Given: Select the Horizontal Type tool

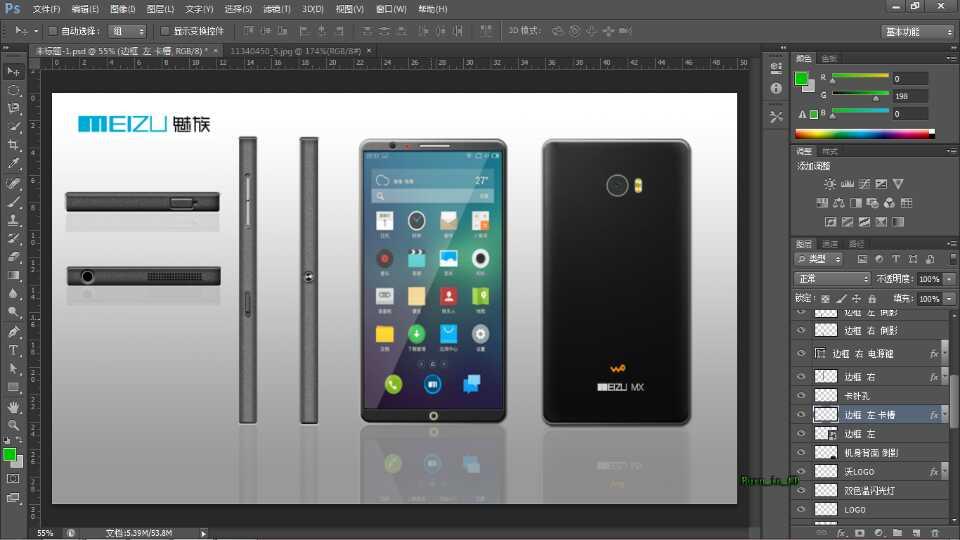Looking at the screenshot, I should (x=14, y=350).
